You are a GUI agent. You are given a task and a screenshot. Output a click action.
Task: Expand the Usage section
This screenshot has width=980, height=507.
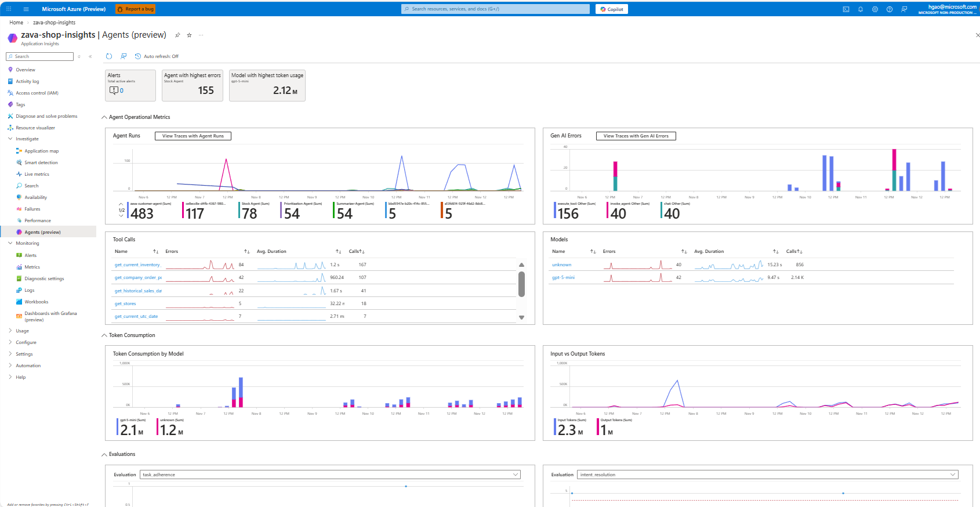coord(10,331)
